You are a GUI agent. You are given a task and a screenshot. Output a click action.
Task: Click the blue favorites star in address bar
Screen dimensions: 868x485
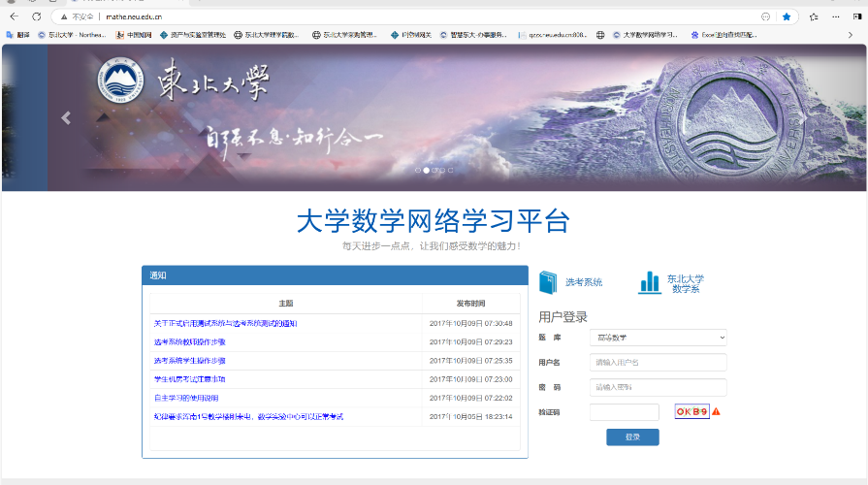(x=787, y=16)
